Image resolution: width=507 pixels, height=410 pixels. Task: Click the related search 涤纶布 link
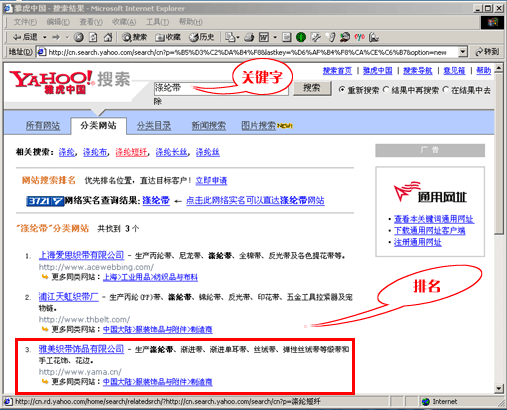(95, 152)
